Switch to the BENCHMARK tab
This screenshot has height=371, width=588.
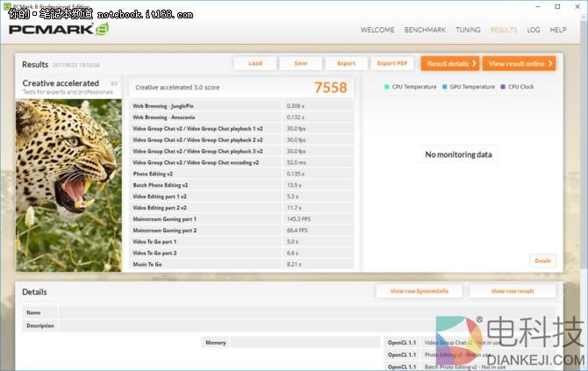click(x=425, y=30)
